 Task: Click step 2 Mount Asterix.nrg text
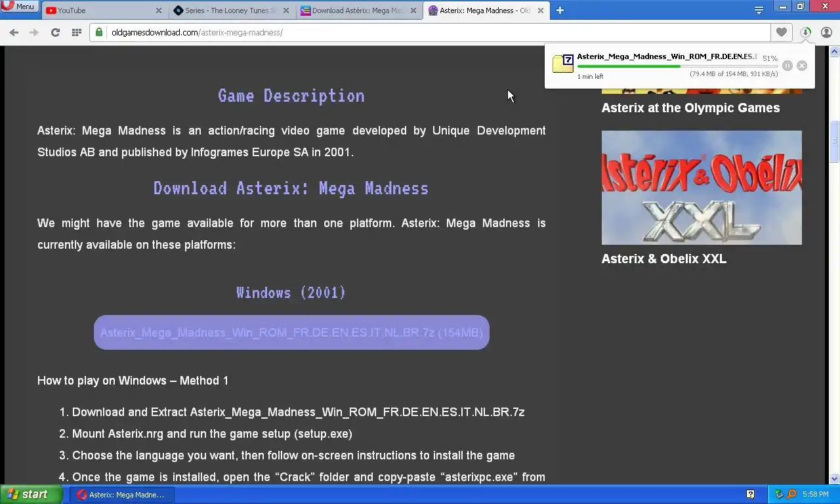212,434
